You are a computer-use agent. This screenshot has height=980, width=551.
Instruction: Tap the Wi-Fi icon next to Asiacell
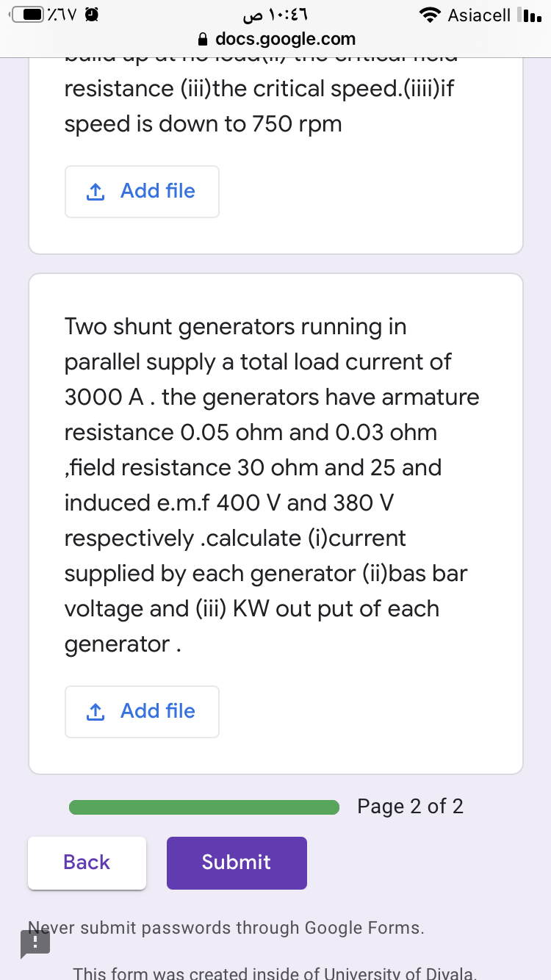point(430,15)
